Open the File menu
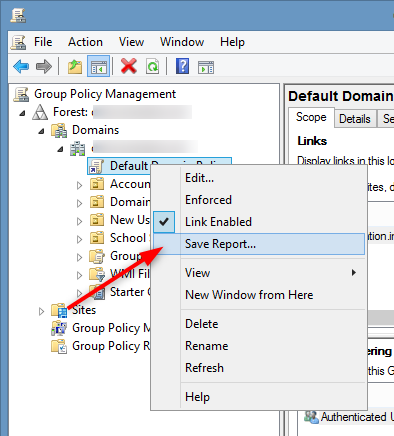Image resolution: width=394 pixels, height=436 pixels. [x=43, y=42]
